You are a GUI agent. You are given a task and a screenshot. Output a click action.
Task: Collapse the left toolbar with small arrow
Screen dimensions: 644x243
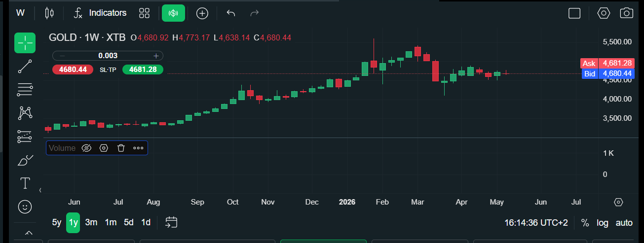click(40, 190)
